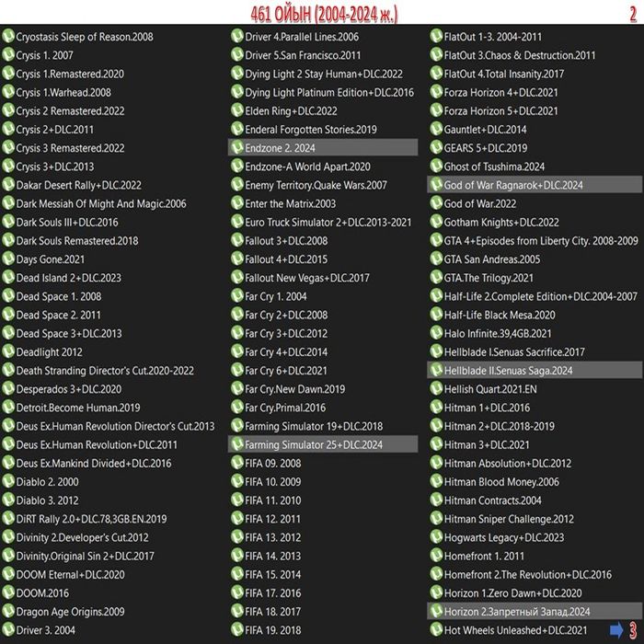Select Death Stranding Director's Cut.2020-2022

[105, 371]
